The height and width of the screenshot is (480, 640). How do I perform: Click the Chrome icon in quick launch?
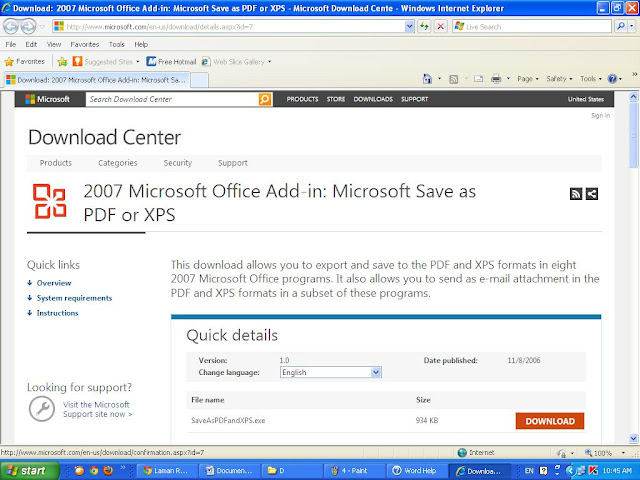(93, 471)
